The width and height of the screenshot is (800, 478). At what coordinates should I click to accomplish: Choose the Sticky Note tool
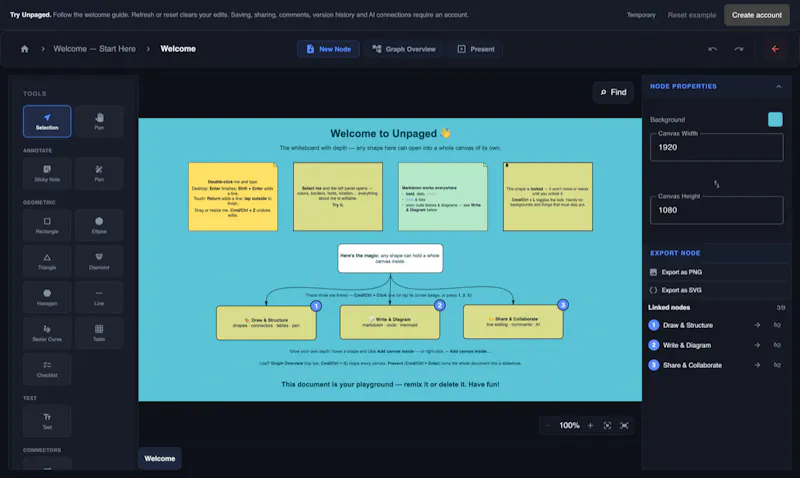(x=47, y=173)
